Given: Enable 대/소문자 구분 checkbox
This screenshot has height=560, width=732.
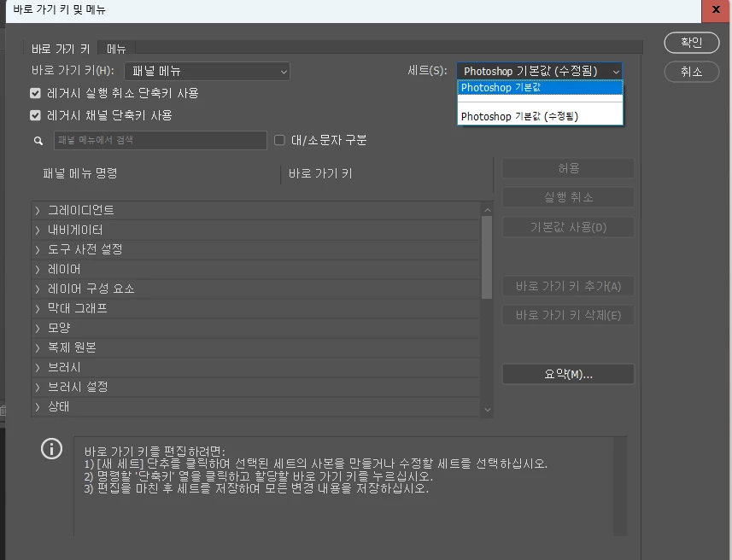Looking at the screenshot, I should pyautogui.click(x=279, y=140).
